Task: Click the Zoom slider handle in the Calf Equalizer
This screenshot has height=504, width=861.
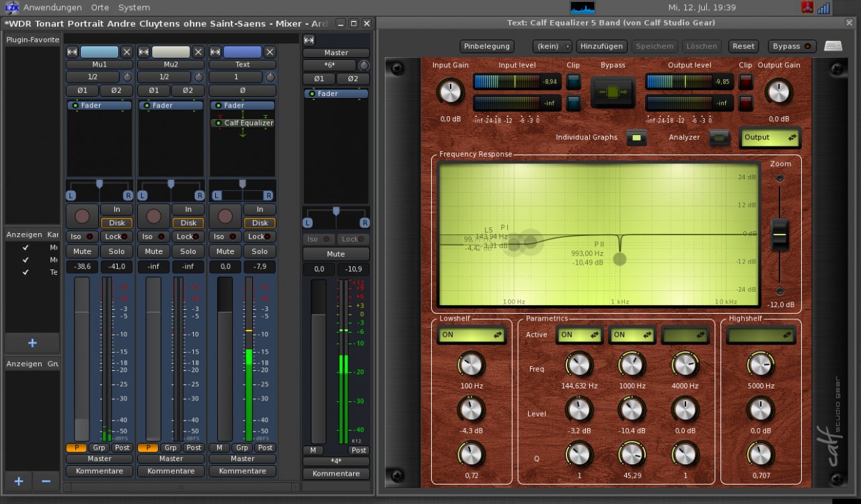Action: coord(780,235)
